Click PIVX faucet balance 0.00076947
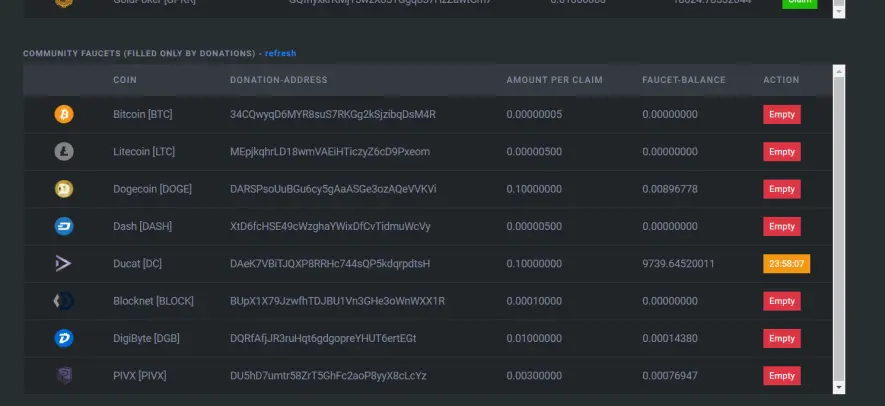This screenshot has height=406, width=885. pyautogui.click(x=670, y=376)
